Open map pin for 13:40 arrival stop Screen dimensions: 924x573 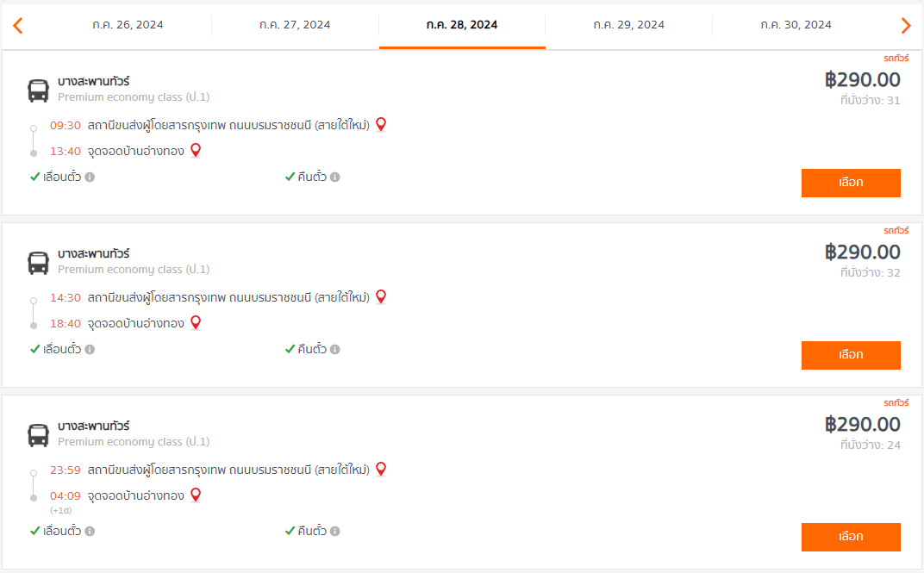(196, 150)
